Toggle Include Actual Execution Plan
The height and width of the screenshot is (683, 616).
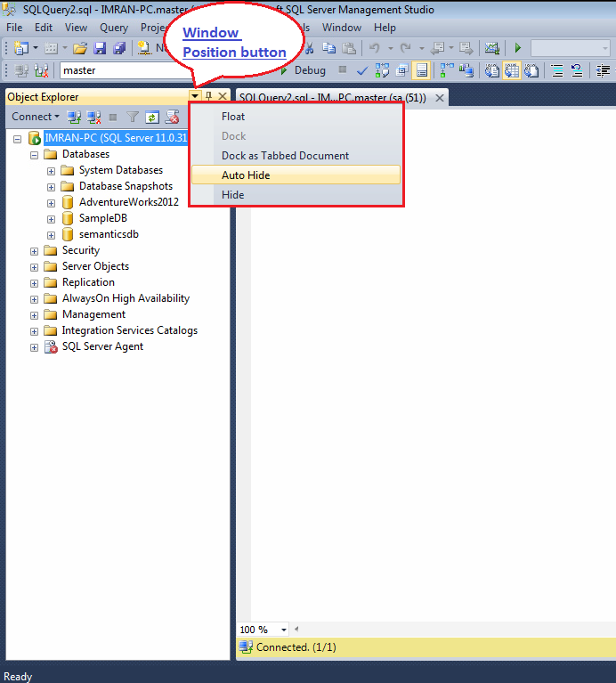click(x=447, y=70)
